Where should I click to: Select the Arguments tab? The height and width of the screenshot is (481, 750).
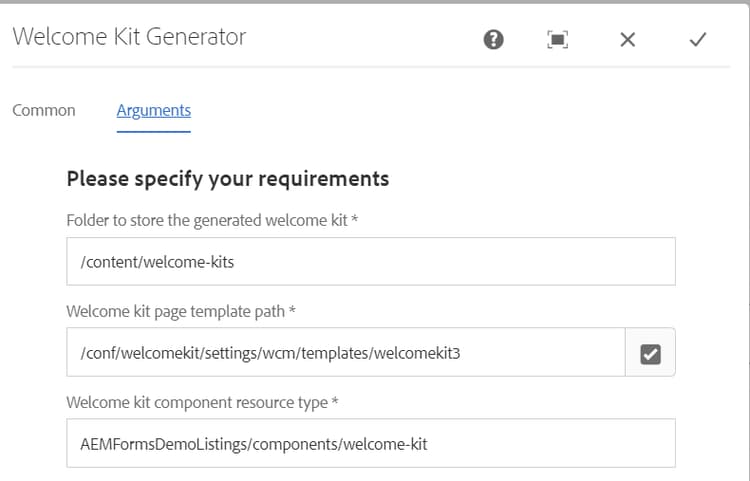(154, 110)
